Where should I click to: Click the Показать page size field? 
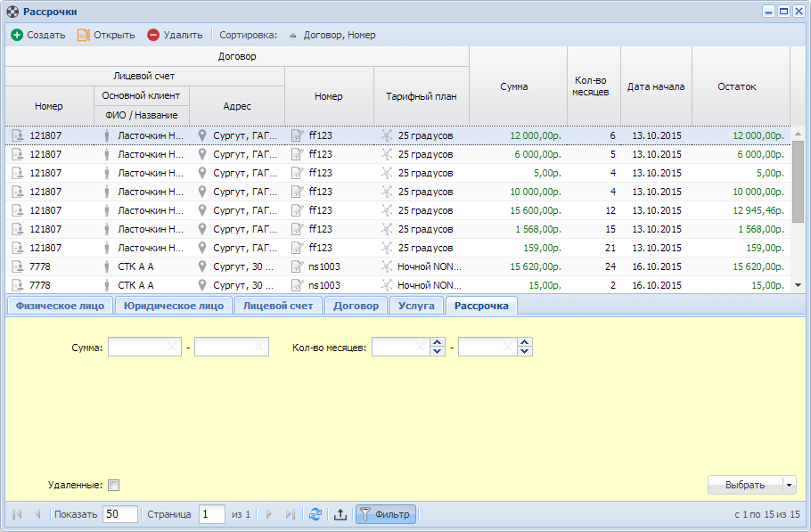tap(120, 514)
